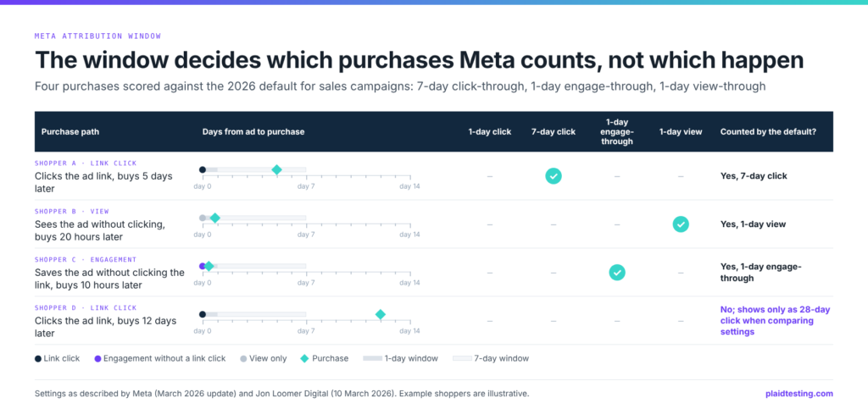The height and width of the screenshot is (420, 868).
Task: Click 'Clicks the ad link, buys 12 days later'
Action: tap(105, 327)
